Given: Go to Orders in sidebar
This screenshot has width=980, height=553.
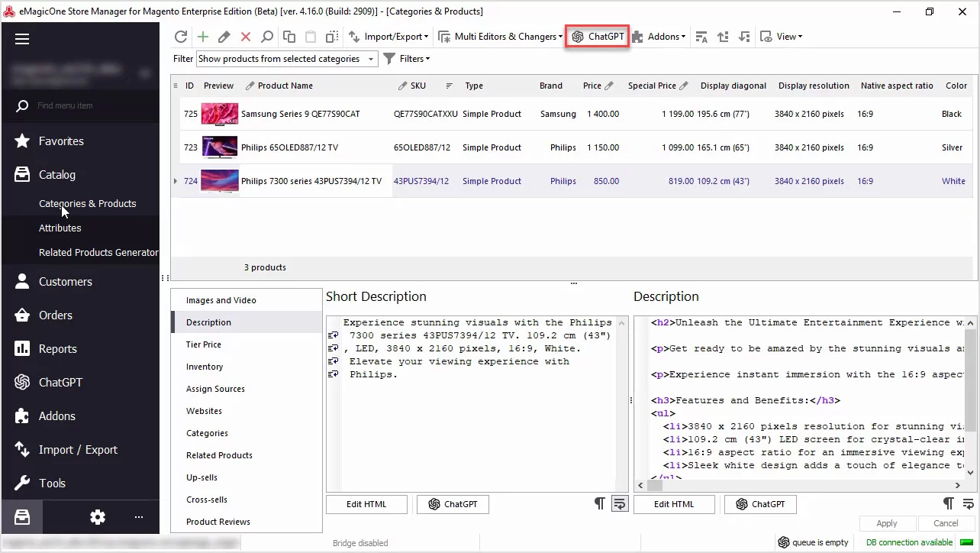Looking at the screenshot, I should (81, 315).
